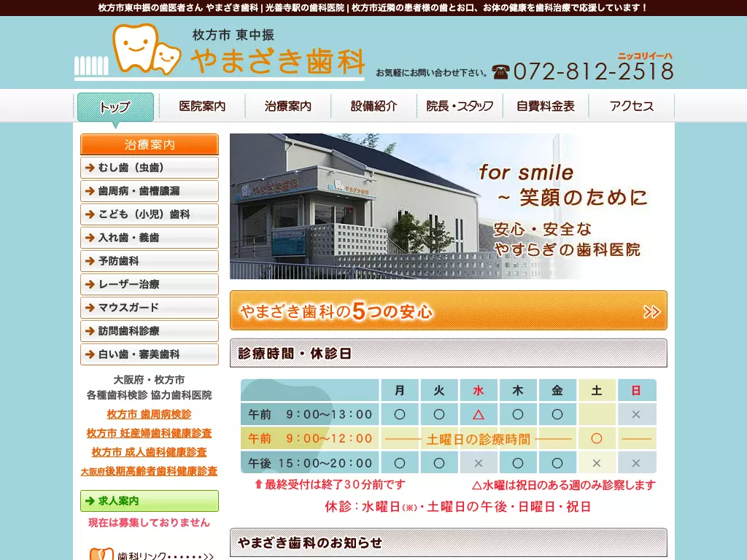The width and height of the screenshot is (747, 560).
Task: Click the arrow icon before むし歯（虫歯）
Action: (90, 168)
